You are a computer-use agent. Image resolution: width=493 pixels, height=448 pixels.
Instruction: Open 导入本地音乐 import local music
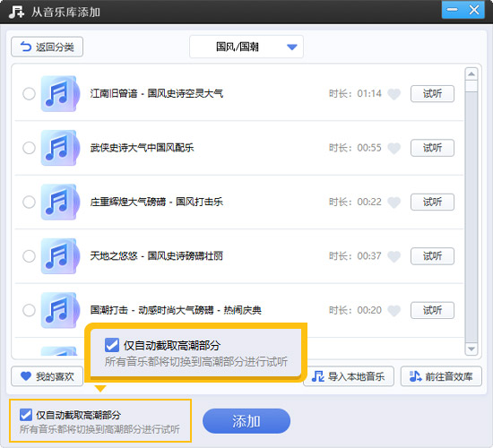tap(349, 376)
